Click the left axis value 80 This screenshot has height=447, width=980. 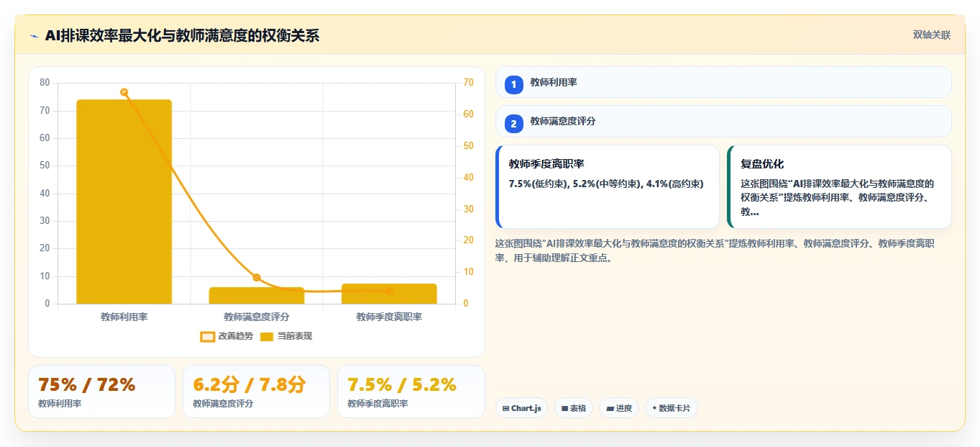(45, 83)
